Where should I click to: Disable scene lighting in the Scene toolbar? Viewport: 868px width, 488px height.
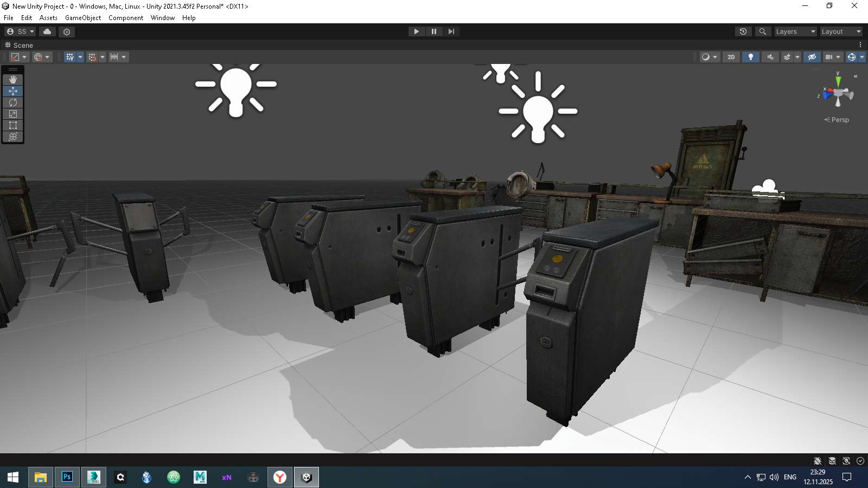click(750, 57)
